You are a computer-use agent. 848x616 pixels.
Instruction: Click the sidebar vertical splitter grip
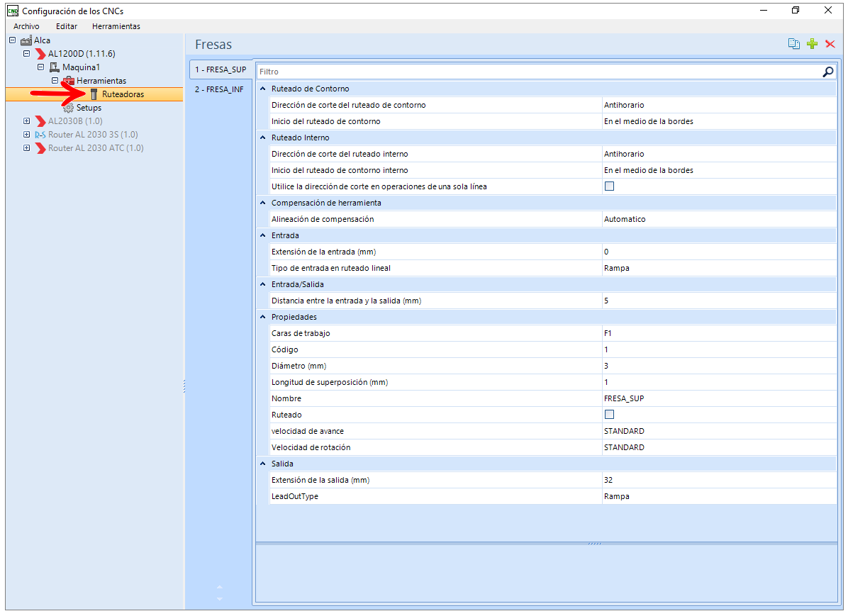click(x=184, y=386)
